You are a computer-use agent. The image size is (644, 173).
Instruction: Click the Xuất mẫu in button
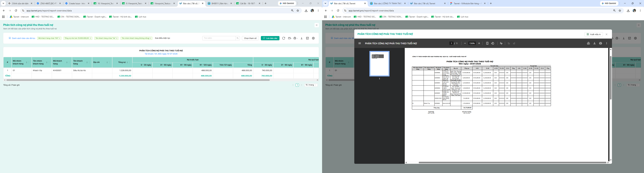tap(594, 34)
